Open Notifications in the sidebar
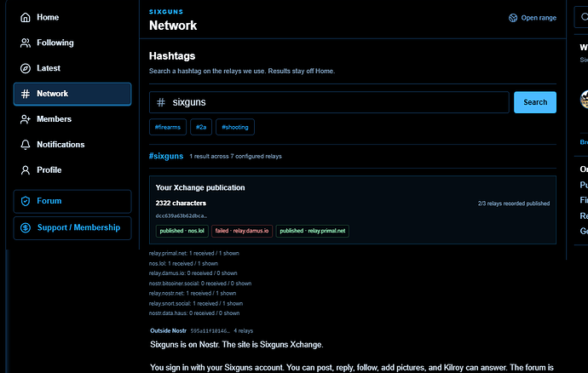Viewport: 588px width, 373px height. pos(72,145)
